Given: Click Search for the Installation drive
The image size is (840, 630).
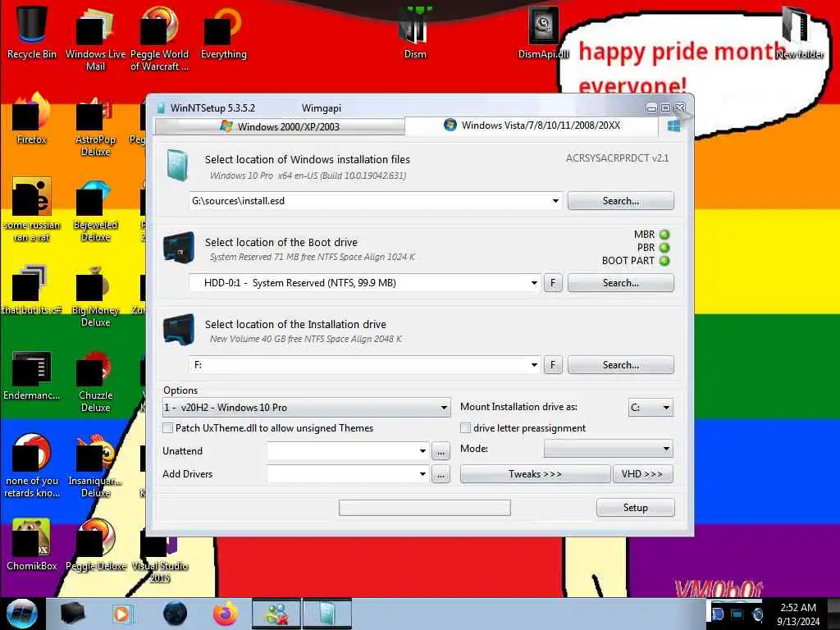Looking at the screenshot, I should coord(620,365).
